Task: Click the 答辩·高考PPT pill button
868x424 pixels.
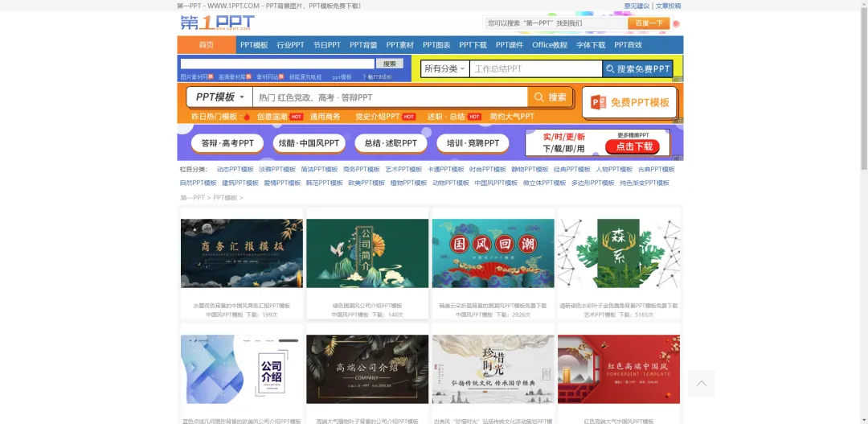Action: point(227,143)
